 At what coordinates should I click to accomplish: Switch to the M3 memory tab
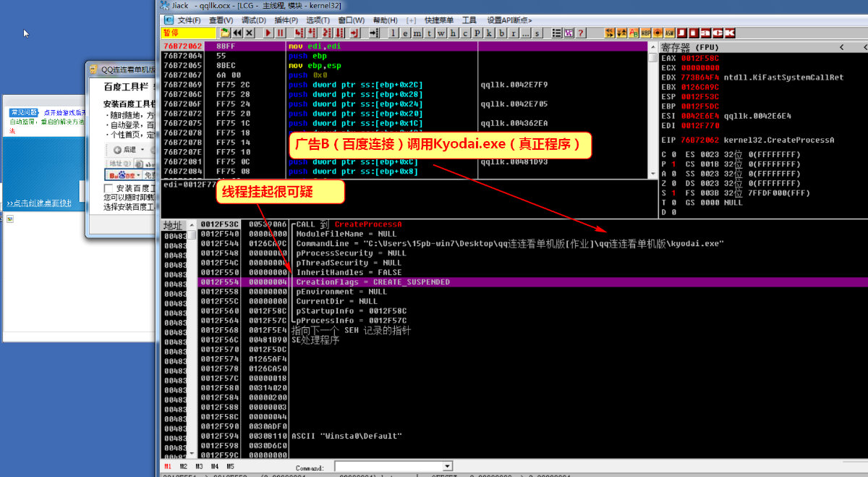point(199,467)
